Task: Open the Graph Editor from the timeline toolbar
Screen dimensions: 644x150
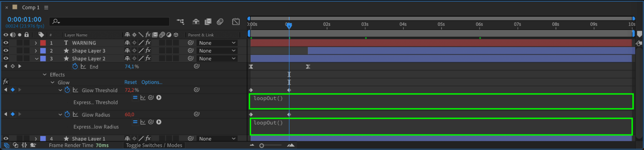Action: (x=236, y=22)
